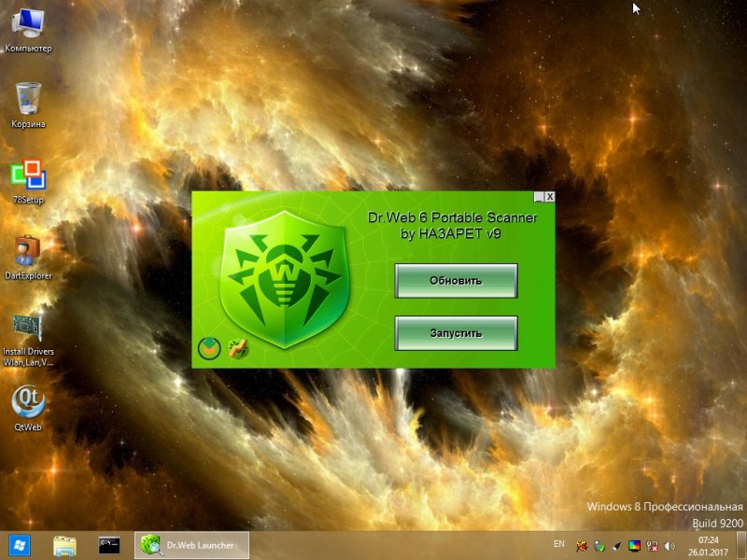Open File Explorer from the taskbar
The height and width of the screenshot is (560, 747).
64,546
